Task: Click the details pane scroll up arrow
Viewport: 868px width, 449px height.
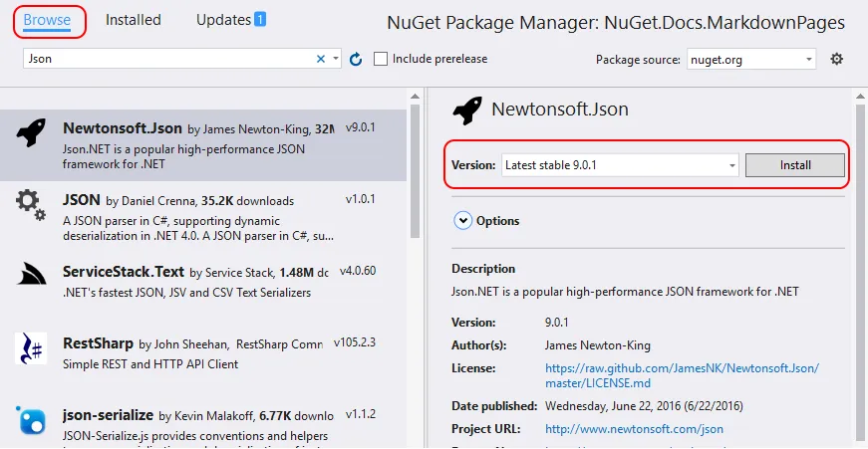Action: click(860, 97)
